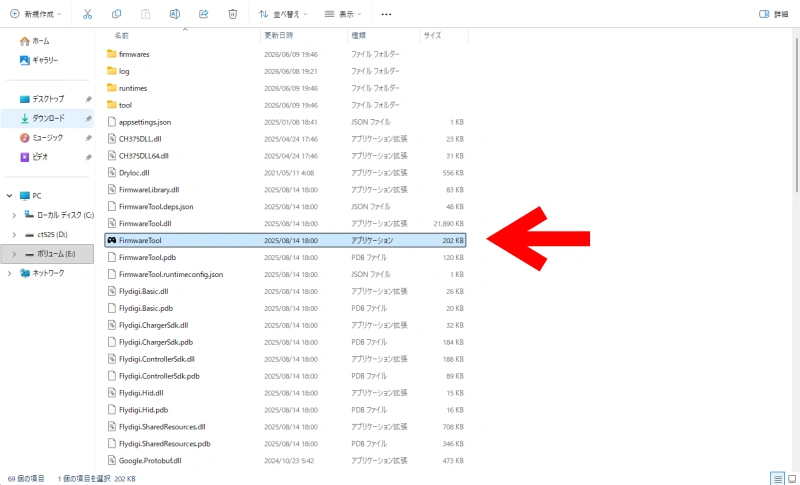
Task: Expand ローカル ディスク (C:) node
Action: [x=14, y=215]
